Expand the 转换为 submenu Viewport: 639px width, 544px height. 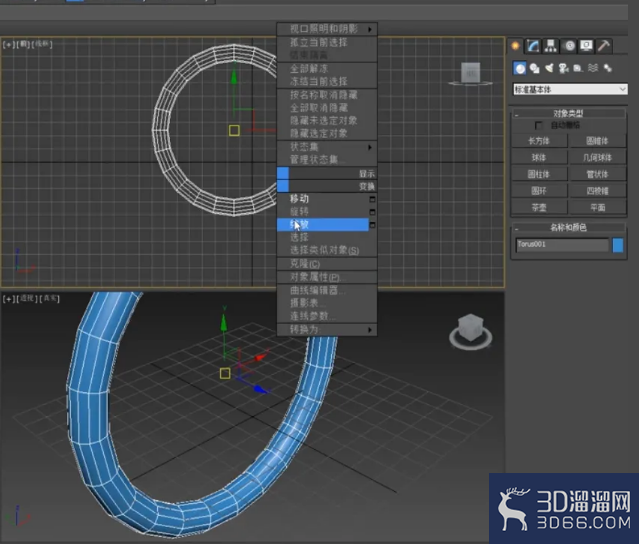pos(327,329)
